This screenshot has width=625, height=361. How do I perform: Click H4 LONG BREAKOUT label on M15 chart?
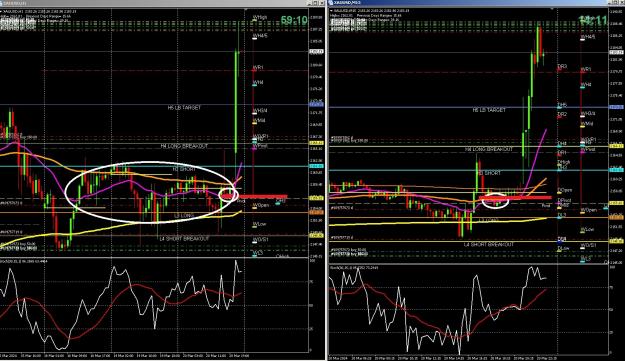[489, 149]
